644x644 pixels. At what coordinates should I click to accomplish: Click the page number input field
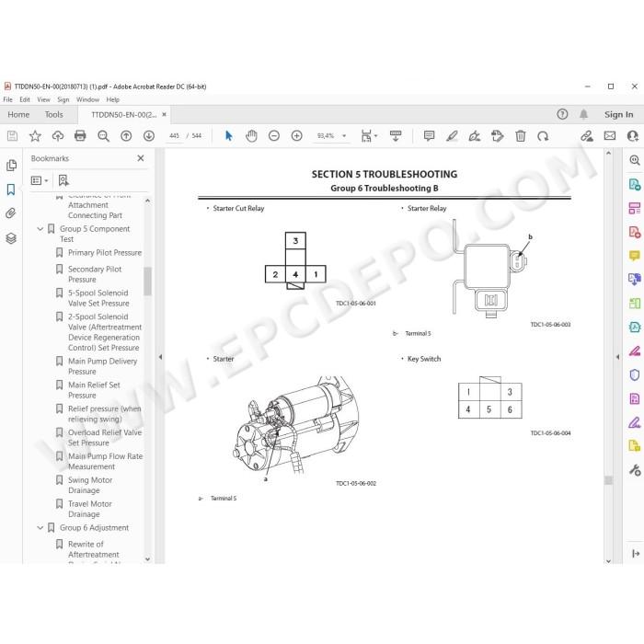coord(174,136)
